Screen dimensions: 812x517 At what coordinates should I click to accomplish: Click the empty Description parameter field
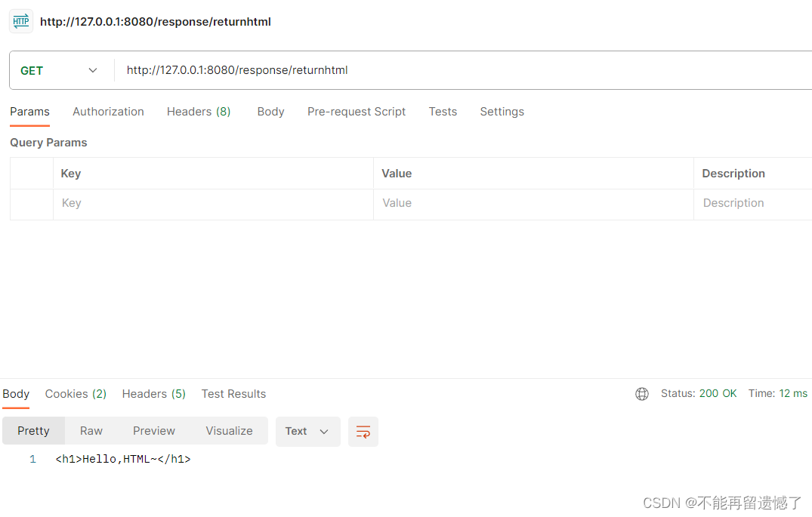[753, 203]
